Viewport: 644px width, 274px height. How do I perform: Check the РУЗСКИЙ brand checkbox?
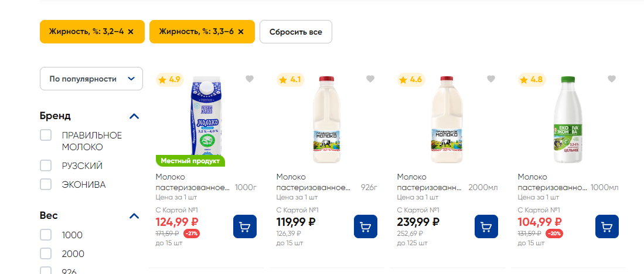(46, 166)
